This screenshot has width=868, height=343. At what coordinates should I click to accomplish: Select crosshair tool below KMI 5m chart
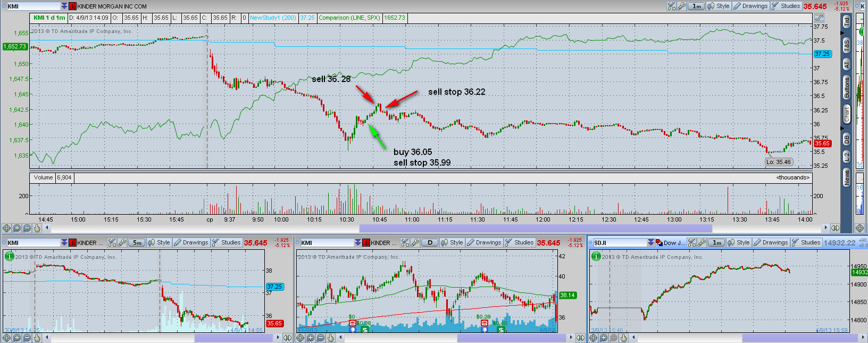pyautogui.click(x=7, y=338)
